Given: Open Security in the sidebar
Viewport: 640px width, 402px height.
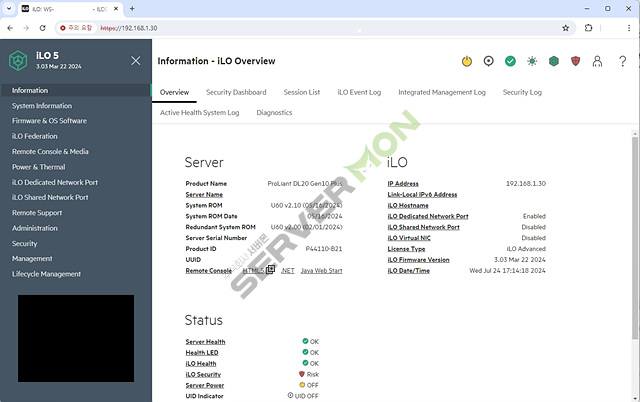Looking at the screenshot, I should pyautogui.click(x=24, y=244).
